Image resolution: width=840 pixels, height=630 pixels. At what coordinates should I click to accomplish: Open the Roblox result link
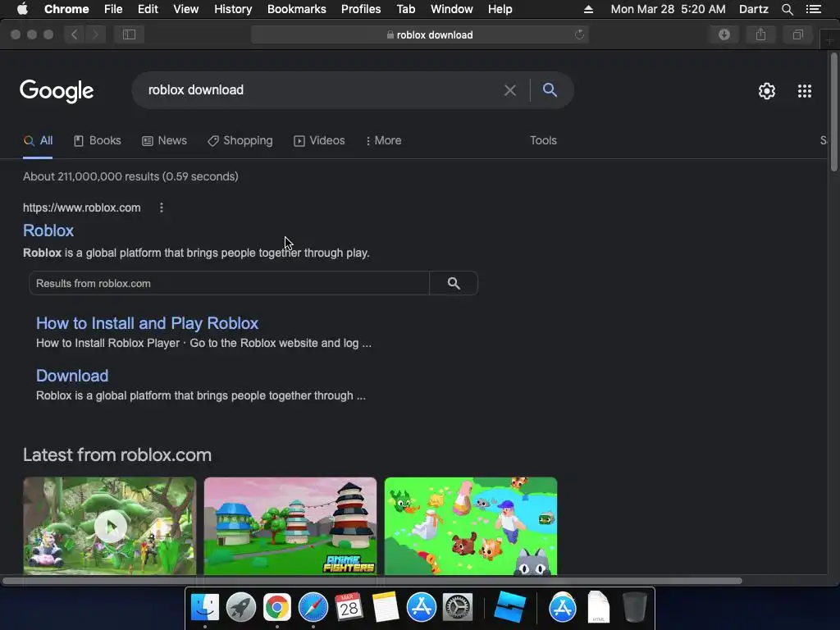(x=48, y=231)
